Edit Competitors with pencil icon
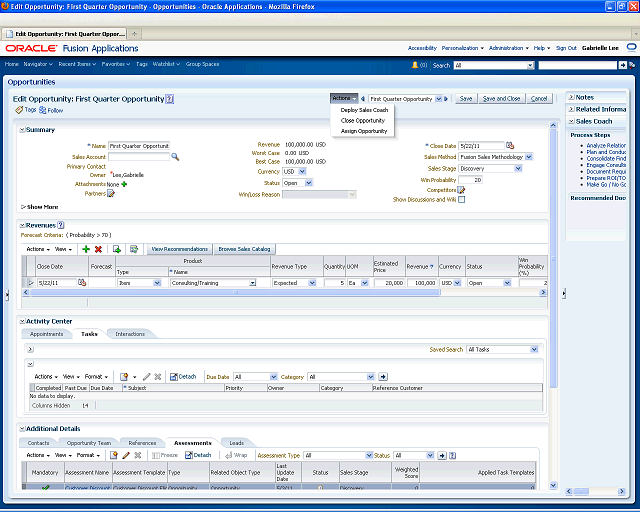 tap(461, 190)
